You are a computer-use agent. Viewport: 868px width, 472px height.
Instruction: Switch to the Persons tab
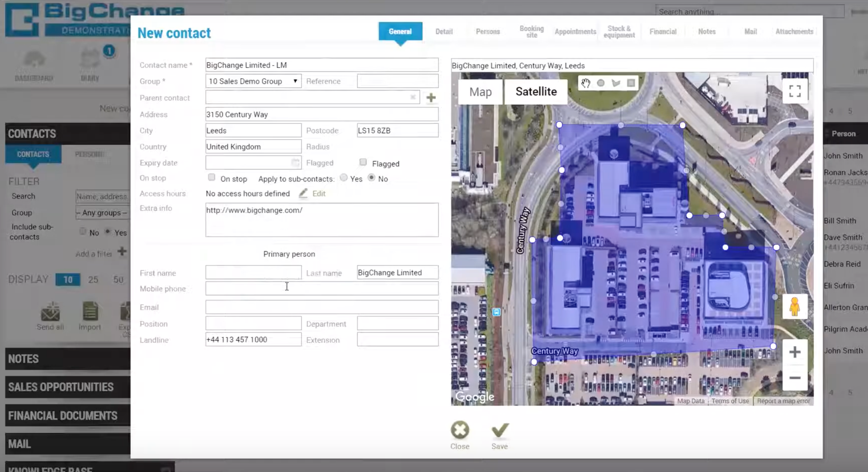pos(488,32)
